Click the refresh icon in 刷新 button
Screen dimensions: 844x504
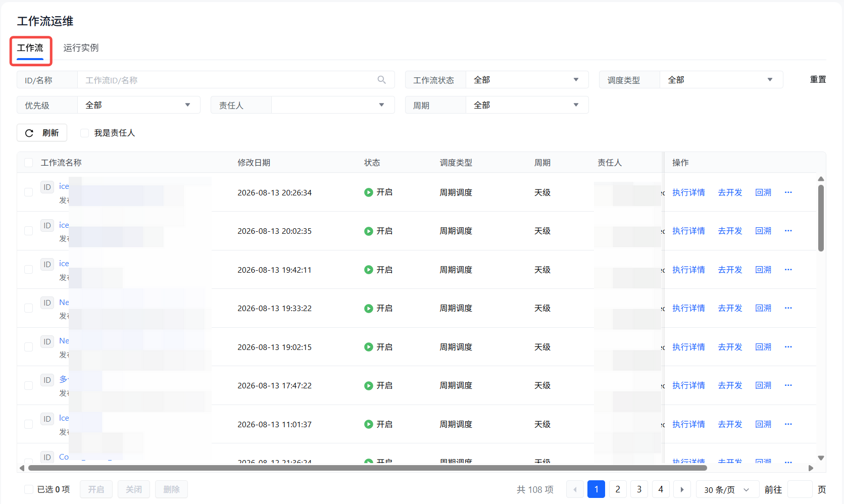point(29,133)
